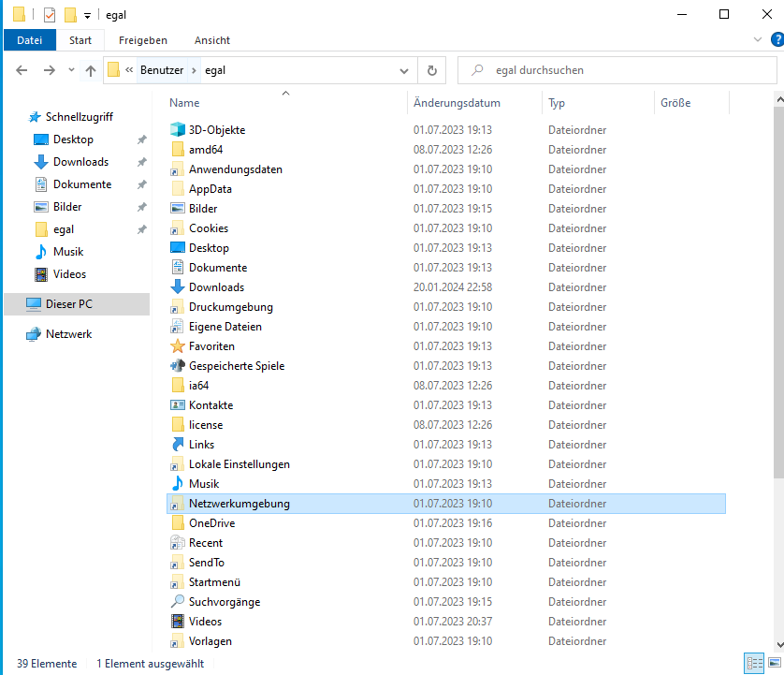Click the Netzwerk icon in navigation pane
This screenshot has height=675, width=784.
click(34, 334)
